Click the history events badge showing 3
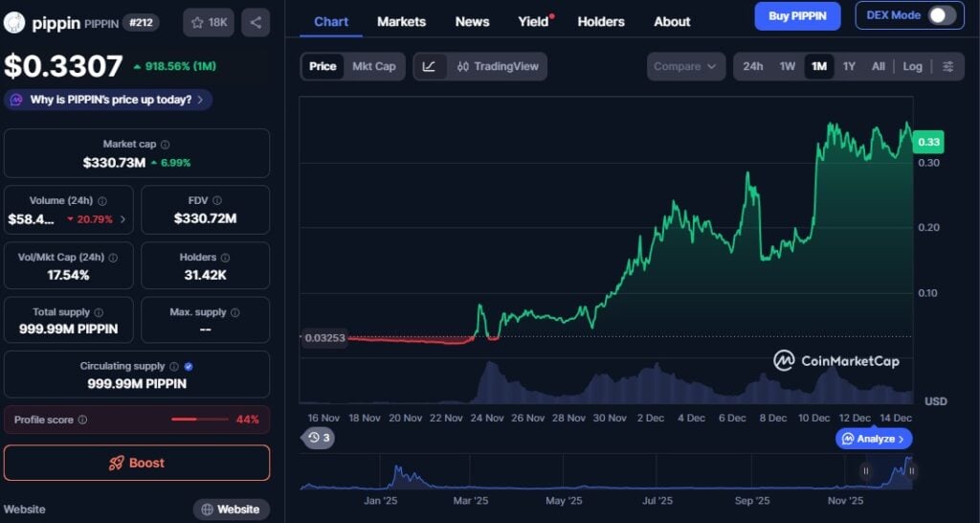Screen dimensions: 980x523 tap(320, 438)
